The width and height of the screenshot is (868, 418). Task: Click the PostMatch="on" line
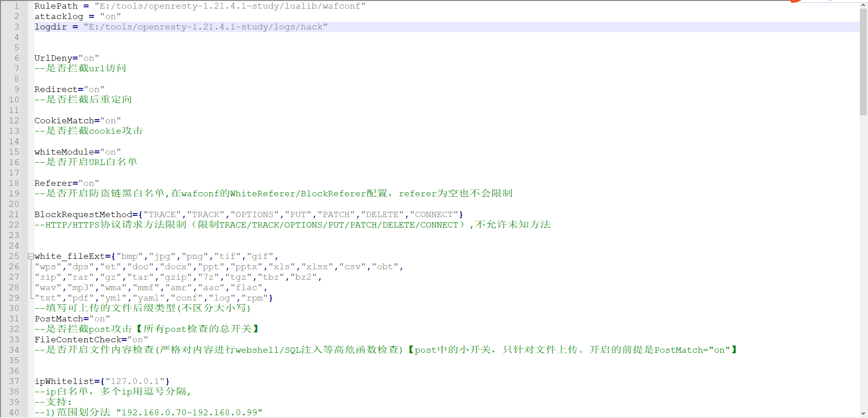(72, 319)
